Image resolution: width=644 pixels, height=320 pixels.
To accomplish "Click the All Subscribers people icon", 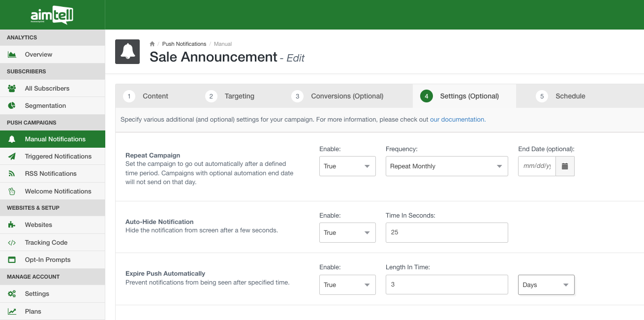I will click(12, 89).
